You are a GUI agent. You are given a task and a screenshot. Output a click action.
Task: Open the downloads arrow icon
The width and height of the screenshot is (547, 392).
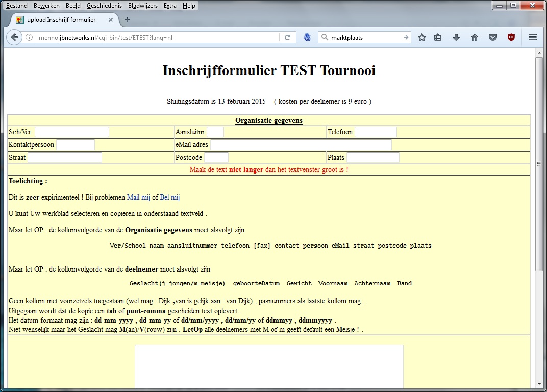coord(456,37)
